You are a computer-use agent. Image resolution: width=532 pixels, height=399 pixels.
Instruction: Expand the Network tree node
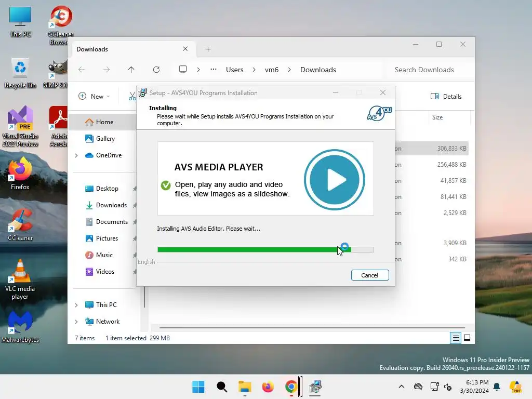pyautogui.click(x=76, y=322)
